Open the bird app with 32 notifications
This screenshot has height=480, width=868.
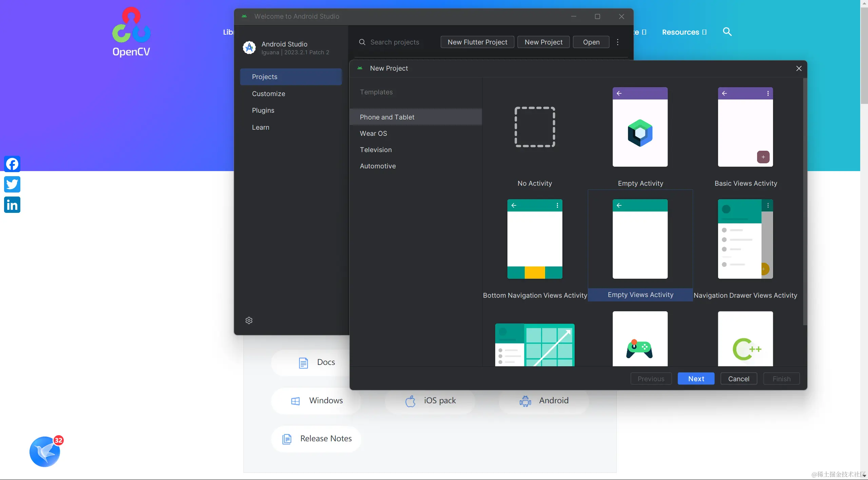coord(45,451)
